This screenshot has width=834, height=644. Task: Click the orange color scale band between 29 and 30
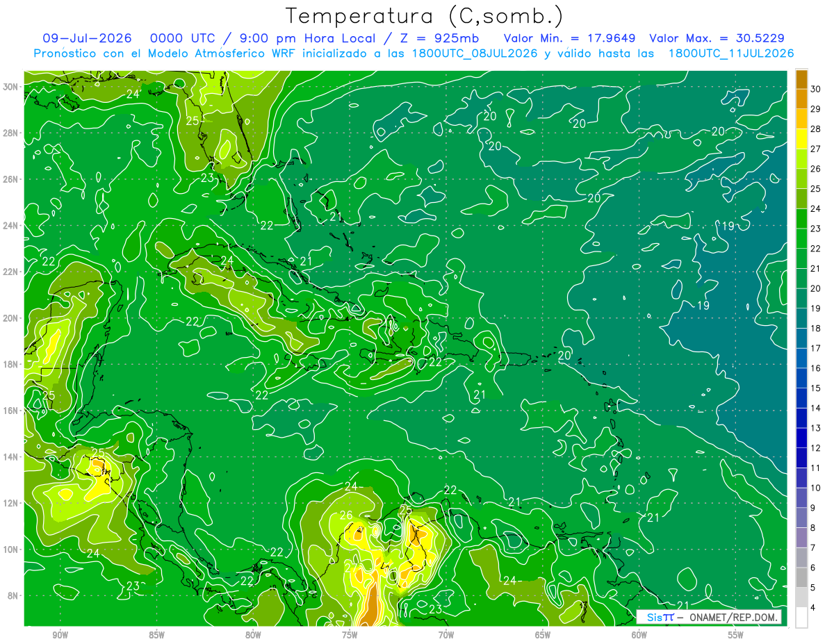pos(801,99)
